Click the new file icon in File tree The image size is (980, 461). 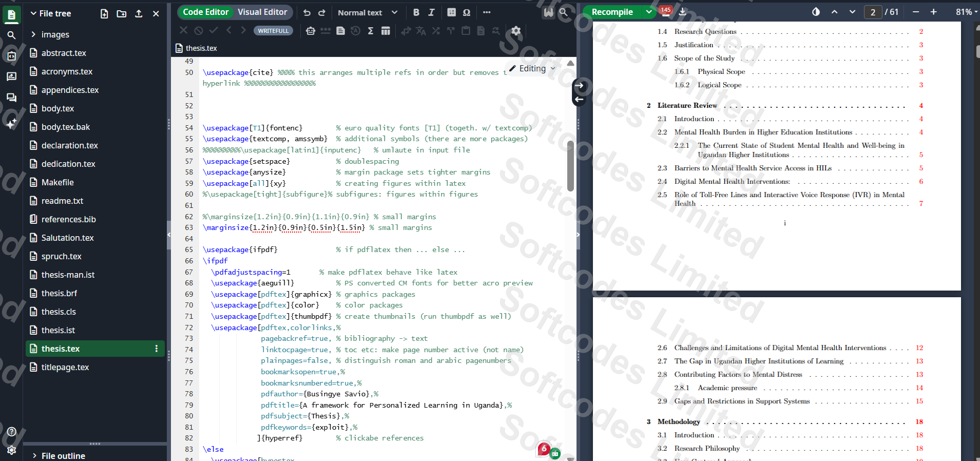[104, 14]
